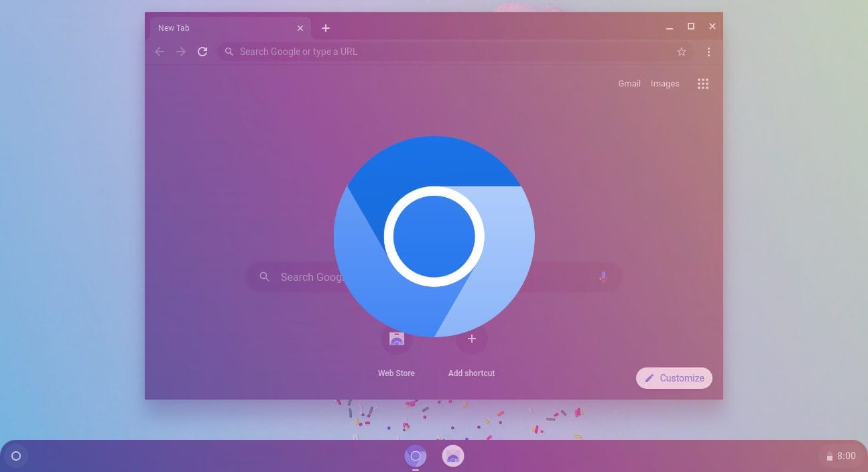Select the New Tab tab
This screenshot has width=868, height=472.
click(x=221, y=27)
